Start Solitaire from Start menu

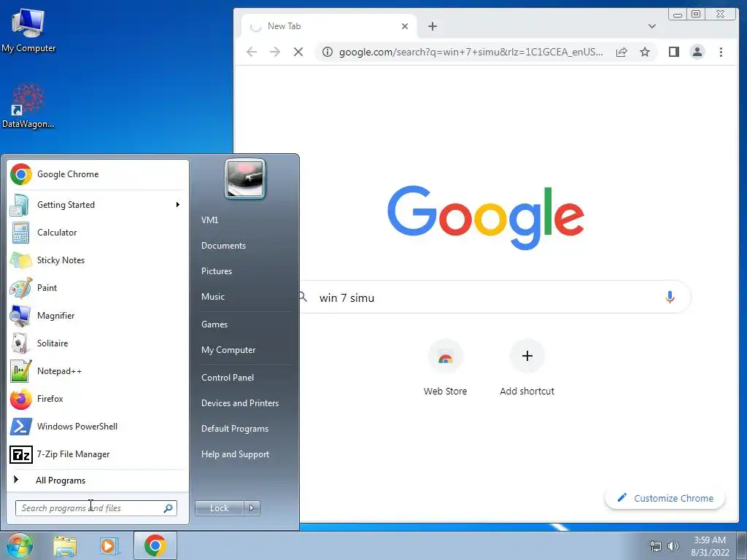tap(98, 343)
